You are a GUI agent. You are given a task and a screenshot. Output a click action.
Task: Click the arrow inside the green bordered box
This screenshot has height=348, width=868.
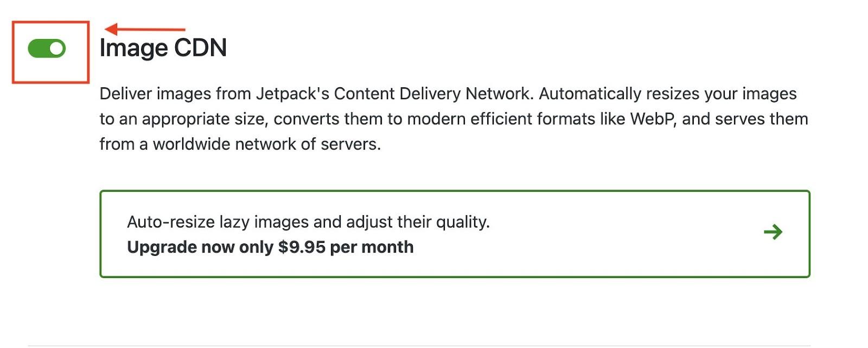pyautogui.click(x=774, y=233)
